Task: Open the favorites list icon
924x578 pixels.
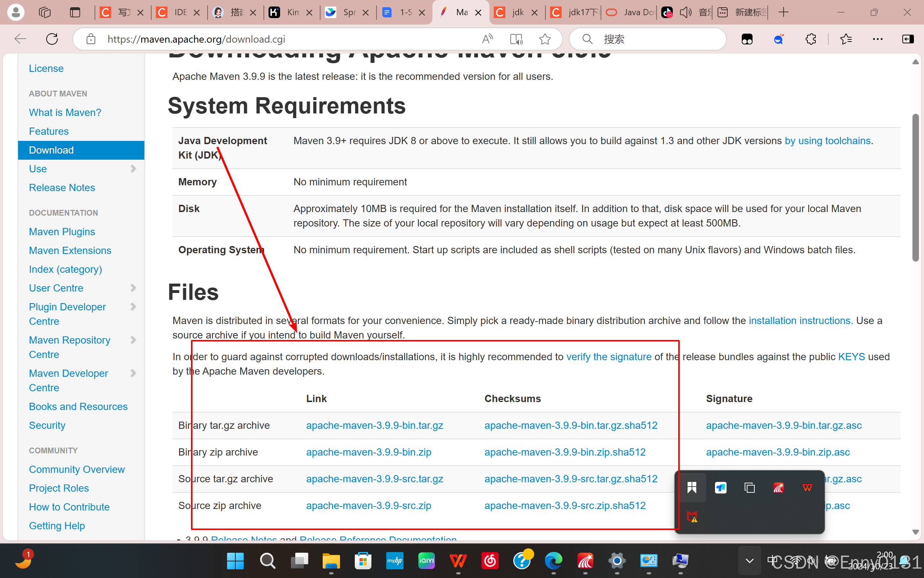Action: (x=846, y=39)
